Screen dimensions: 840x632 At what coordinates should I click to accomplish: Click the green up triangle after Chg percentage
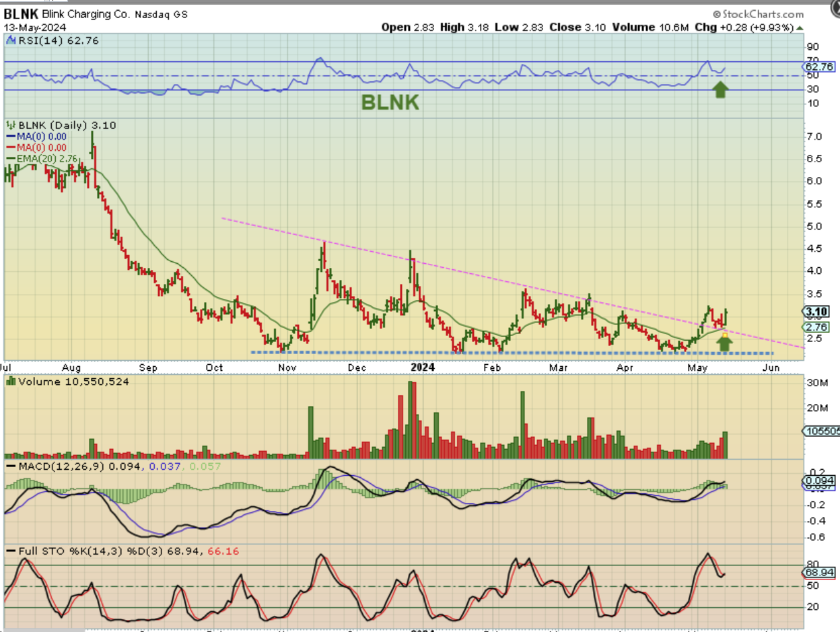pyautogui.click(x=799, y=28)
